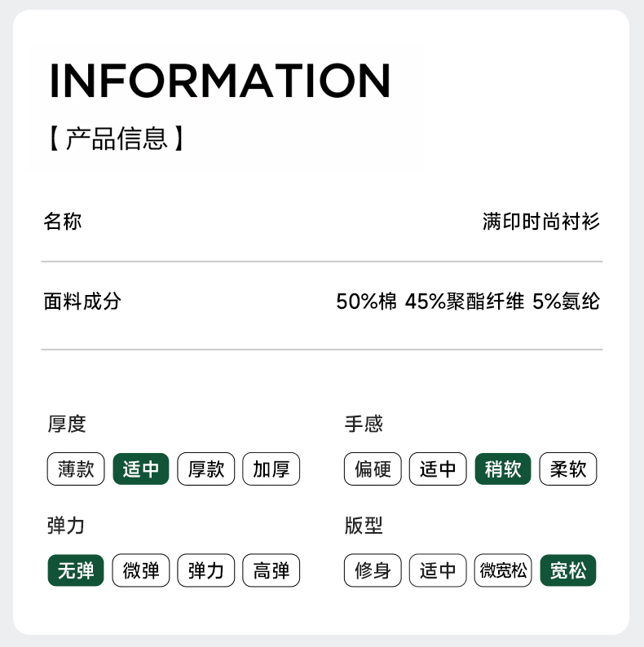Click the fabric composition text 50%棉
The width and height of the screenshot is (644, 647).
(x=366, y=301)
